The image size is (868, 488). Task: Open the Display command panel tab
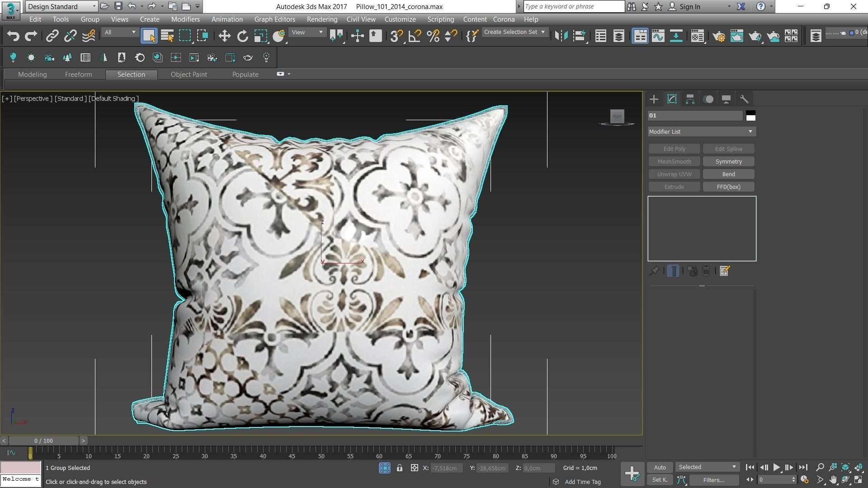click(726, 99)
